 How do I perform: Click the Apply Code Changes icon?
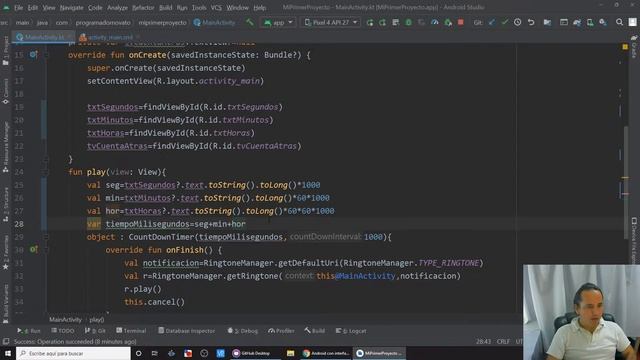pyautogui.click(x=382, y=22)
